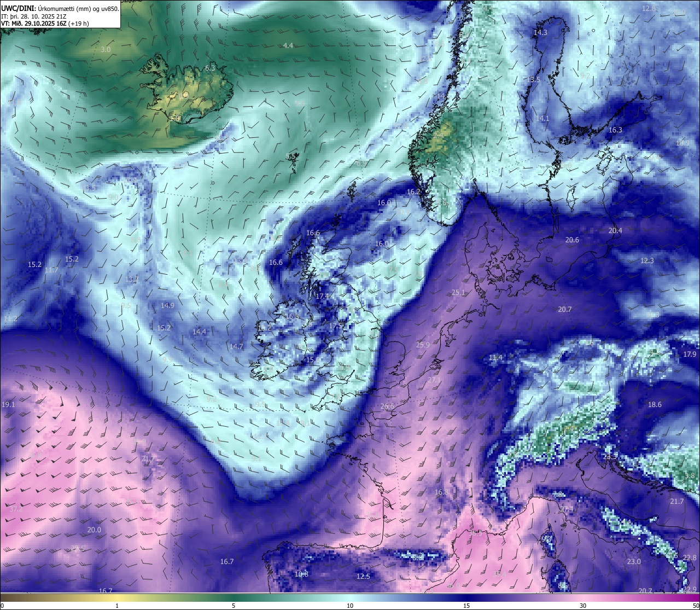This screenshot has width=700, height=610.
Task: Click the value label '20.6' over the Baltic
Action: pos(572,240)
